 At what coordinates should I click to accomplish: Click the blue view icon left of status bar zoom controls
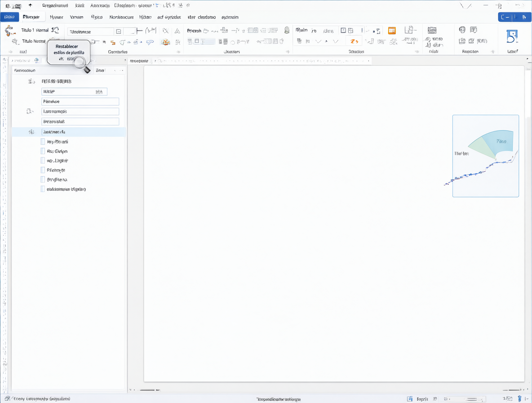[410, 399]
